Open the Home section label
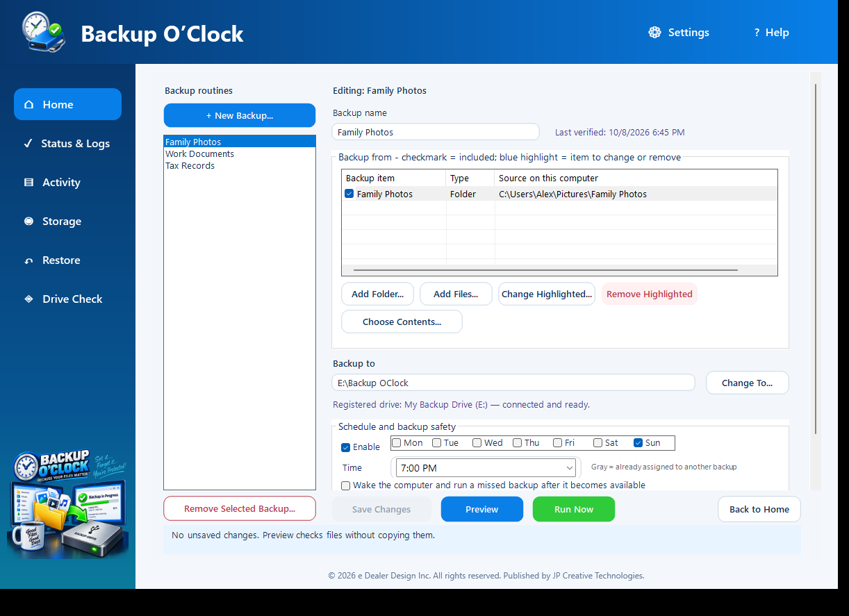 58,105
